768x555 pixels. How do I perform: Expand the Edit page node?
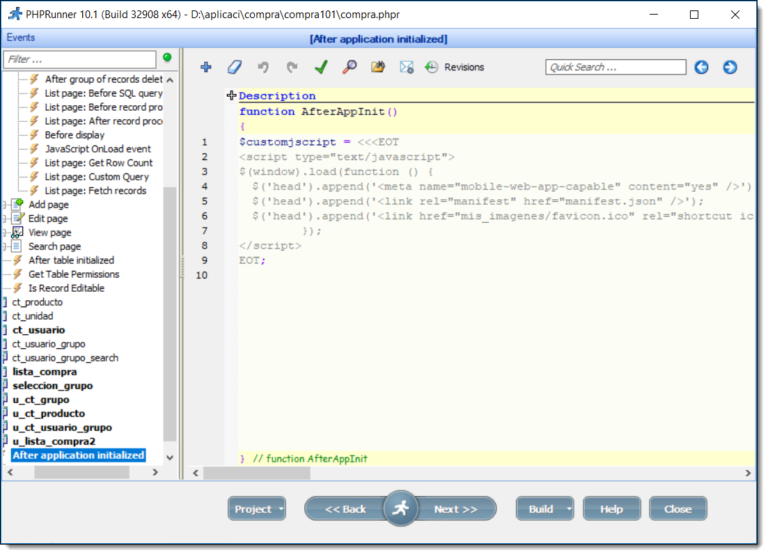(4, 218)
